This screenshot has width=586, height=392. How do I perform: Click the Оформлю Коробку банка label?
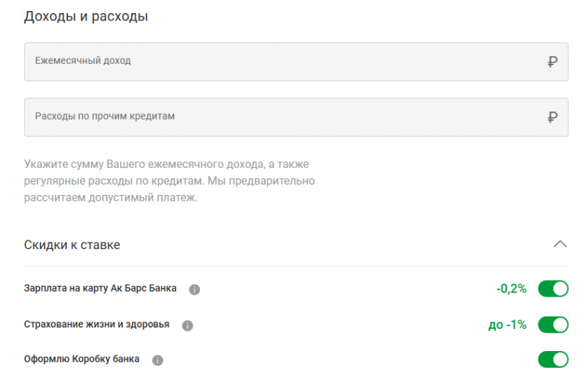point(81,360)
